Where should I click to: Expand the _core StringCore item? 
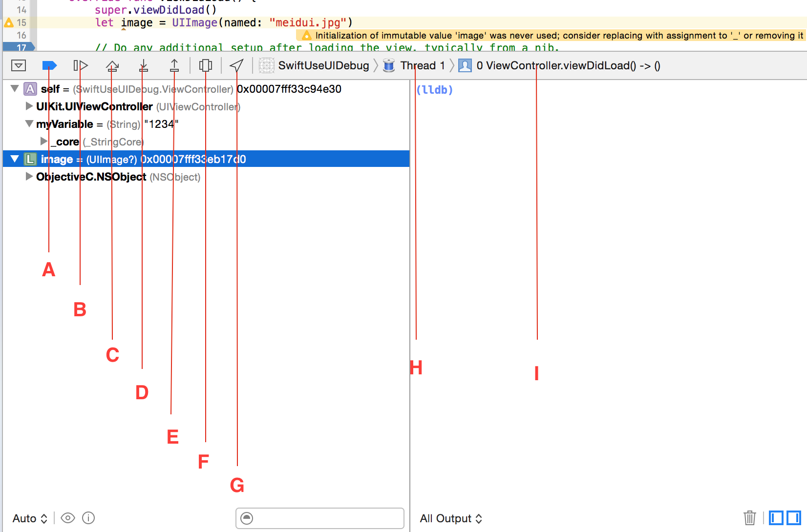click(x=44, y=142)
